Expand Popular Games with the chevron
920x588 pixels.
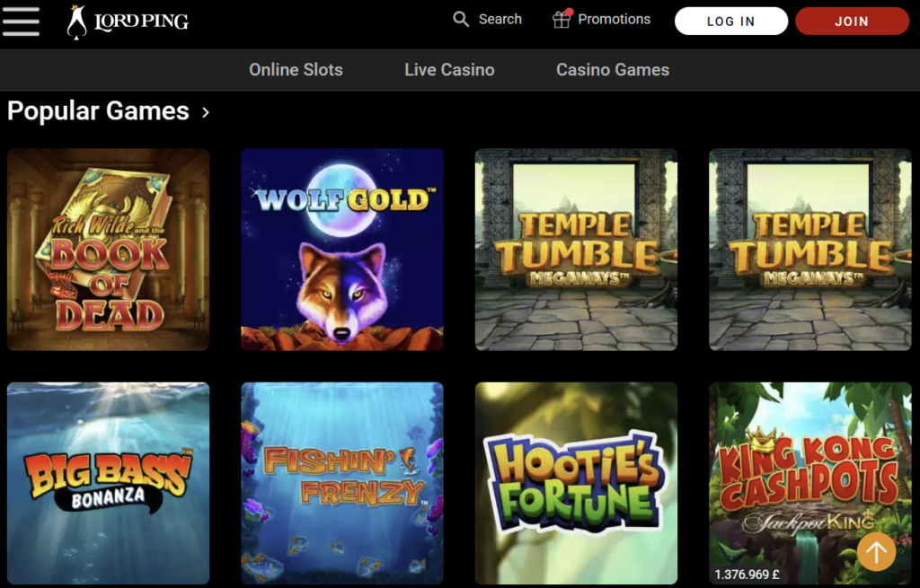coord(206,112)
